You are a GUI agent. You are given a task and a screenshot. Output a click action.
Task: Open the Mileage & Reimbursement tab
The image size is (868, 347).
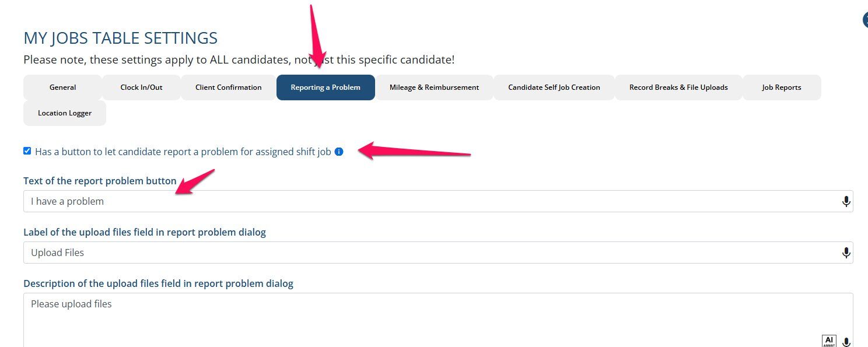point(434,87)
